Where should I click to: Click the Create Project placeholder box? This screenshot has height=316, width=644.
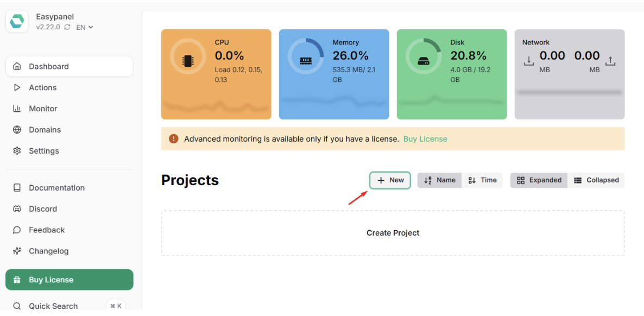(393, 233)
